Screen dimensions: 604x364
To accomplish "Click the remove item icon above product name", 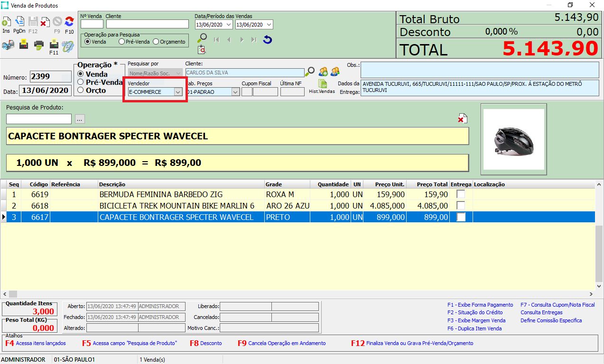I will [463, 118].
